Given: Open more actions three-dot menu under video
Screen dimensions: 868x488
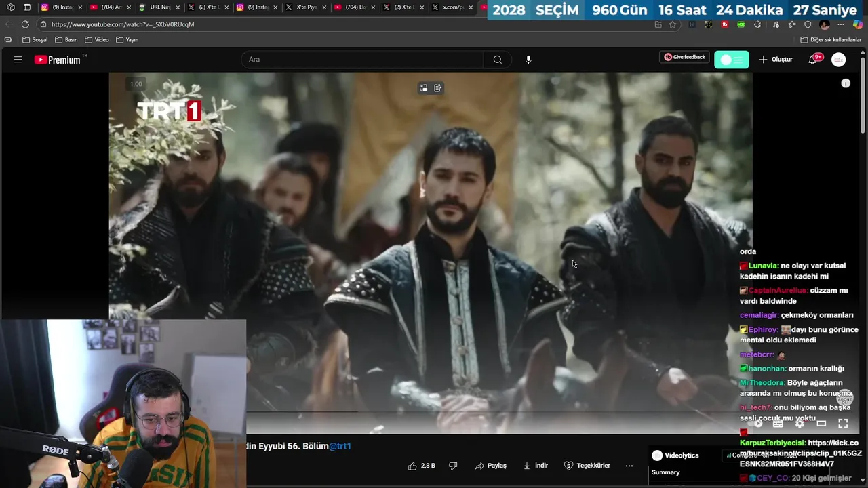Looking at the screenshot, I should (x=629, y=466).
